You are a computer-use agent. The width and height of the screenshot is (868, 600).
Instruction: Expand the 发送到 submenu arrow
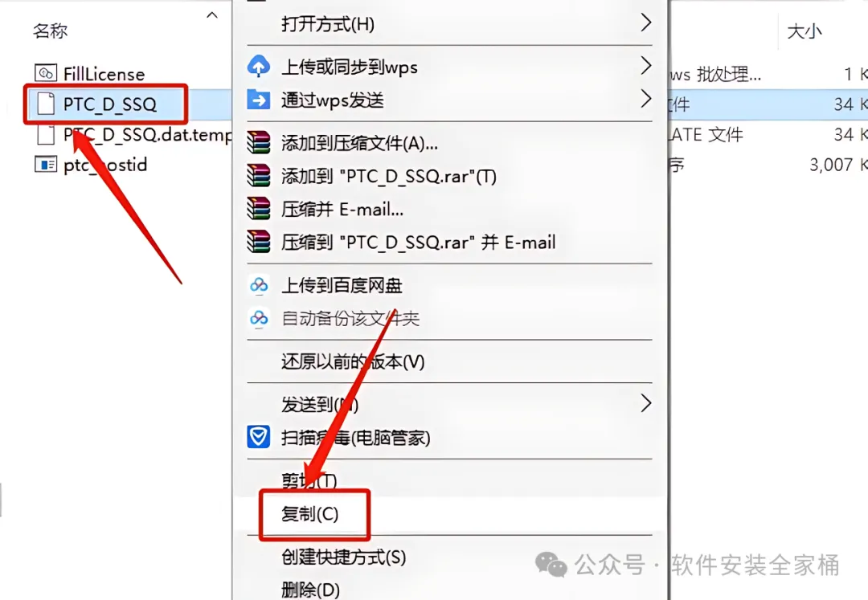click(x=645, y=403)
